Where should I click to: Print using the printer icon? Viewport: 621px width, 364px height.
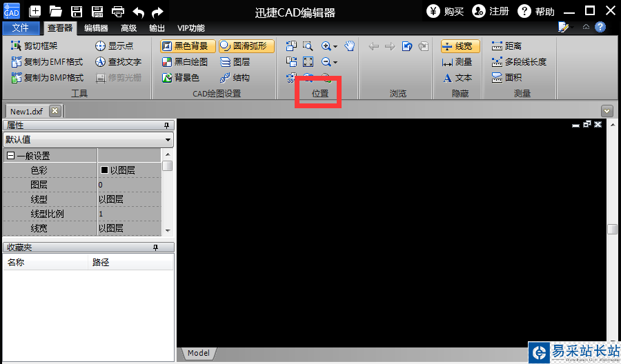117,12
